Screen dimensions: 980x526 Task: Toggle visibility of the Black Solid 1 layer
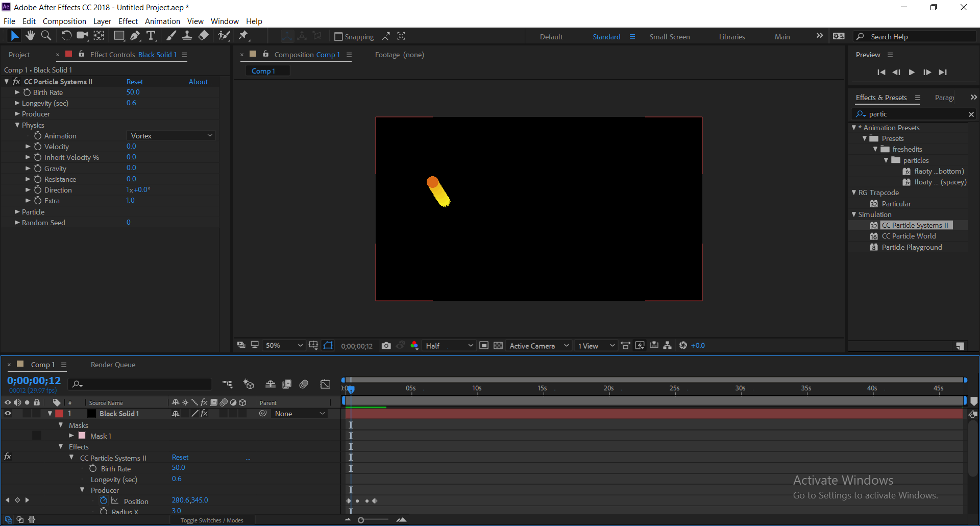tap(8, 413)
